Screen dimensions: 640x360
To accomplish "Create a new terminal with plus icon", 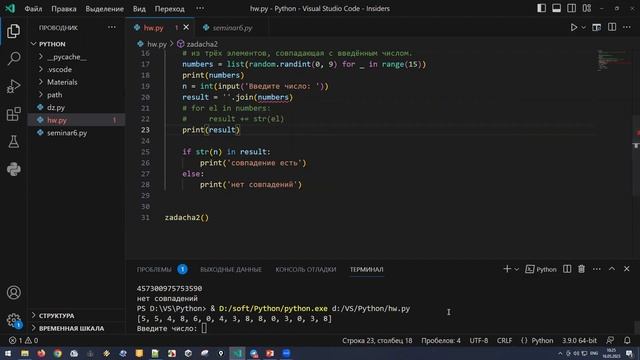I will pos(507,269).
